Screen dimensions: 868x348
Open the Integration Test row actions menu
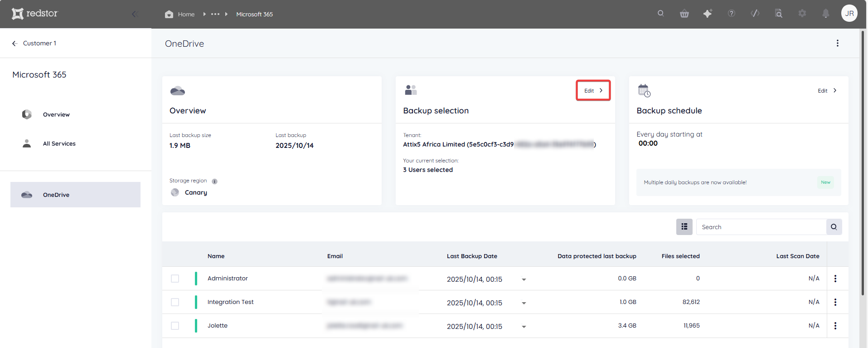click(835, 302)
